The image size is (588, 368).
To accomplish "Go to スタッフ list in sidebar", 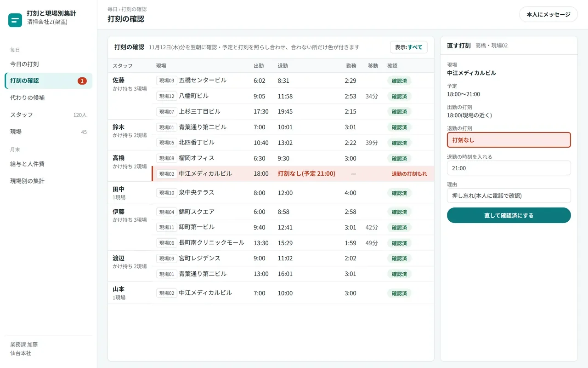I will 48,115.
